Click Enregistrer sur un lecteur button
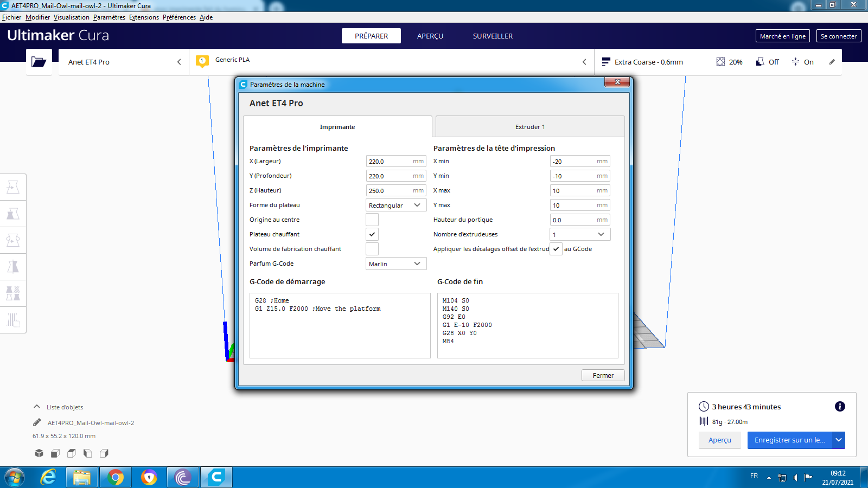The image size is (868, 488). click(x=790, y=440)
